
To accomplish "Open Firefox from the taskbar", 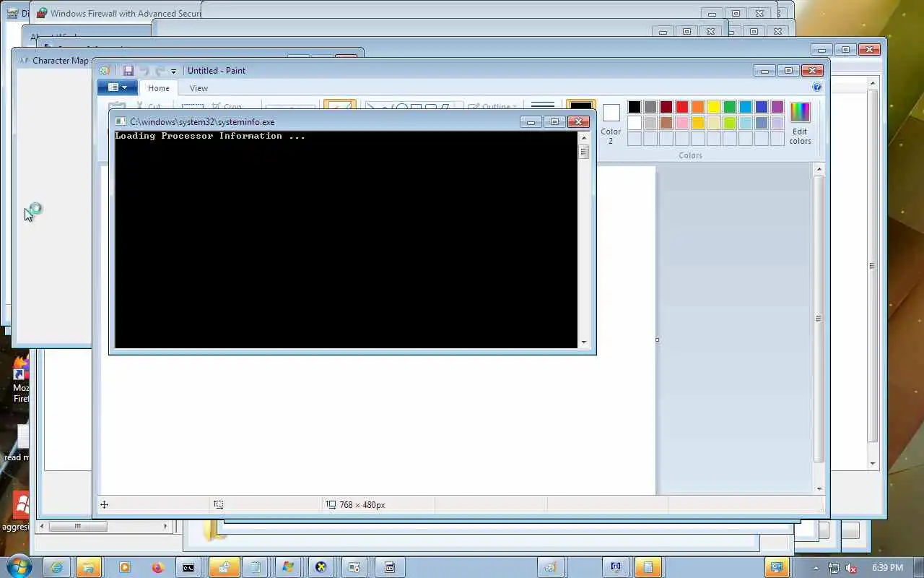I will (x=158, y=567).
